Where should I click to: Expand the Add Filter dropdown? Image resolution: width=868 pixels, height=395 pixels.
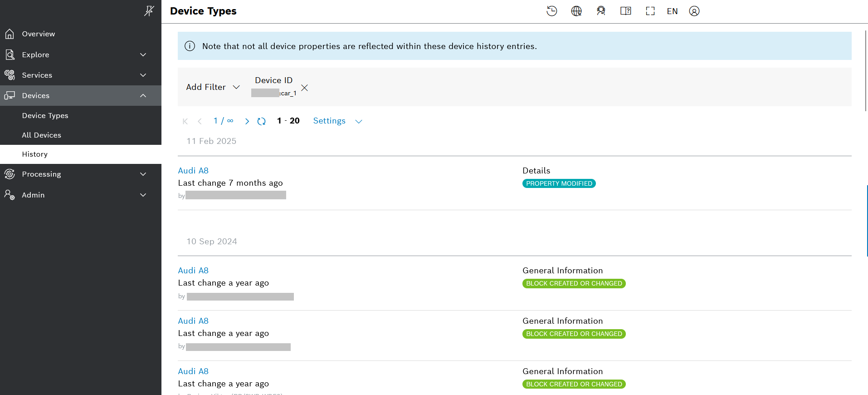(x=213, y=87)
